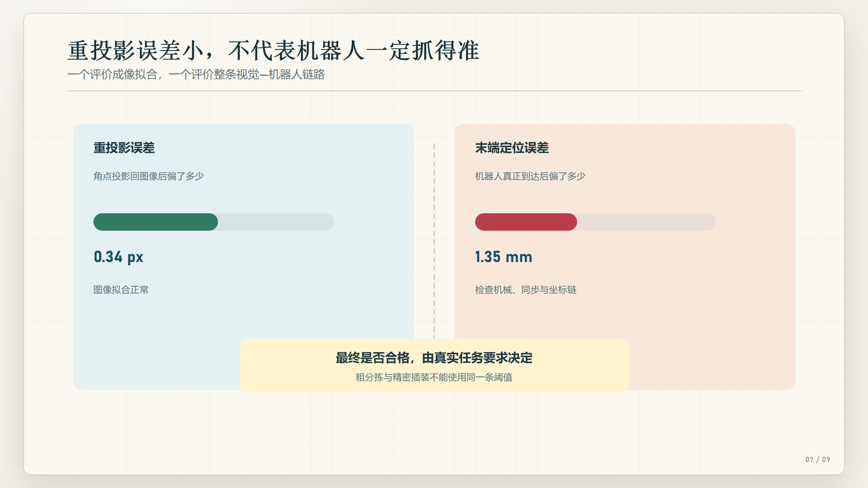Click the value 1.35 mm
Screen dimensions: 868x488
point(503,257)
